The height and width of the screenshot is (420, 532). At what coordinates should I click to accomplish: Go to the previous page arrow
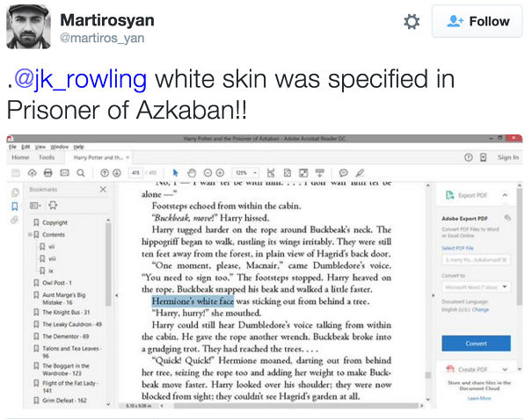coord(105,173)
